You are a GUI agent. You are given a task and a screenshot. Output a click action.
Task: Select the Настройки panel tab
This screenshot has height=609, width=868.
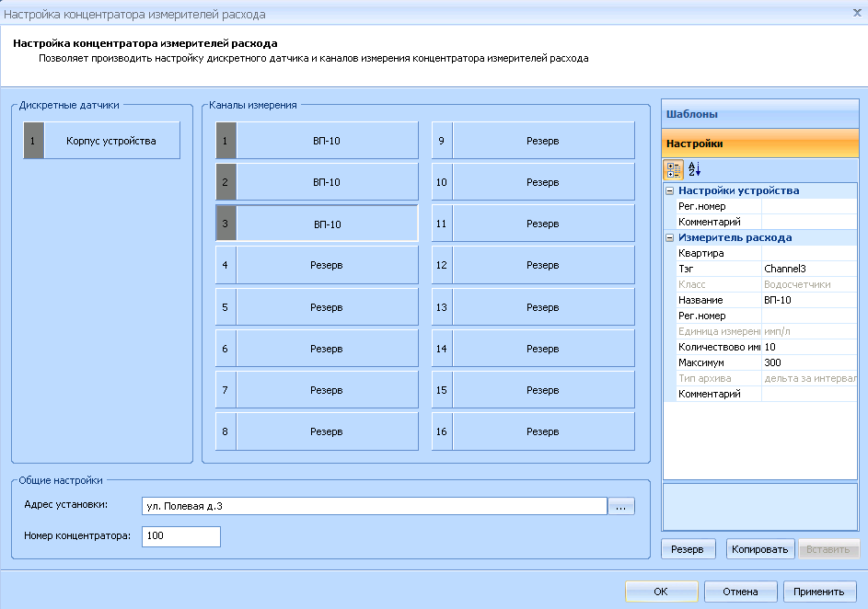pyautogui.click(x=759, y=144)
